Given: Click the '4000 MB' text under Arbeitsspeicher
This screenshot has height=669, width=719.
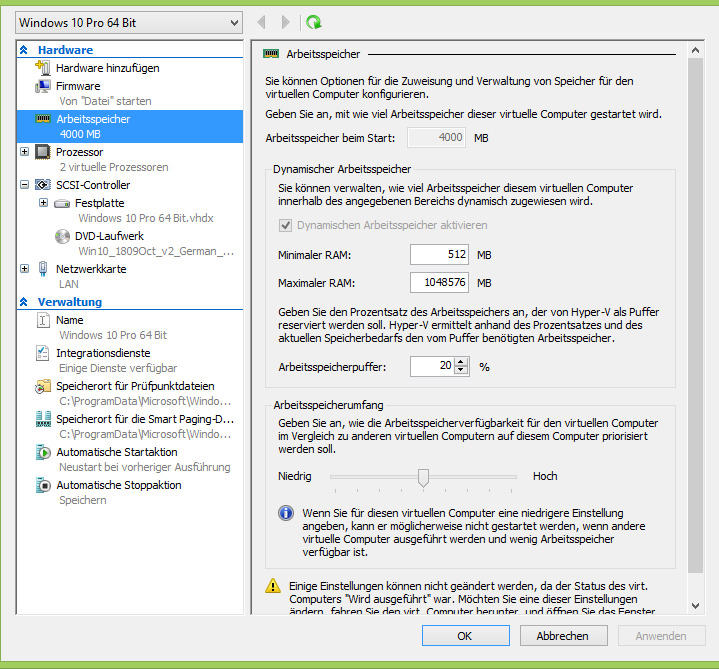Looking at the screenshot, I should pos(80,134).
